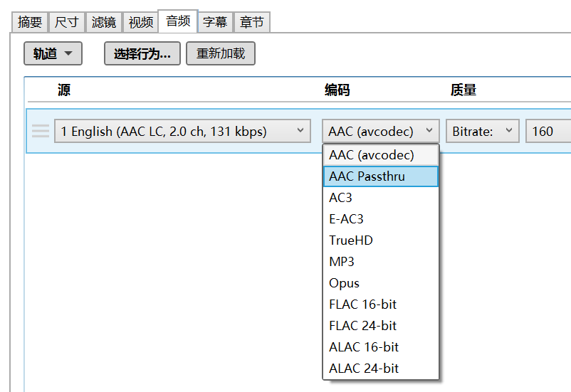
Task: Switch to the 摘要 tab
Action: click(30, 22)
